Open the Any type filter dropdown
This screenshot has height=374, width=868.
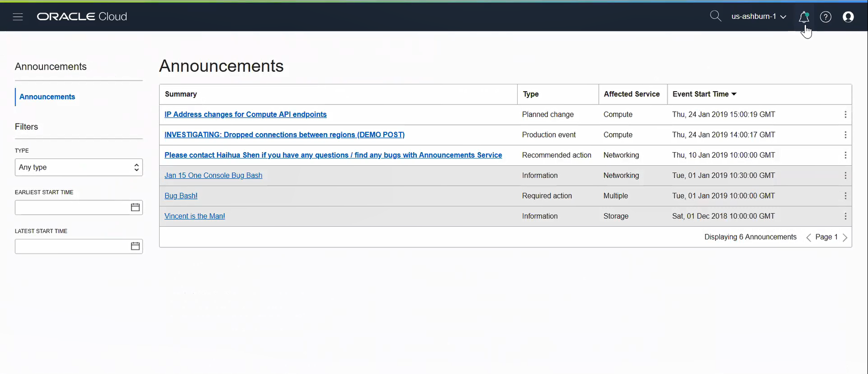[x=79, y=167]
